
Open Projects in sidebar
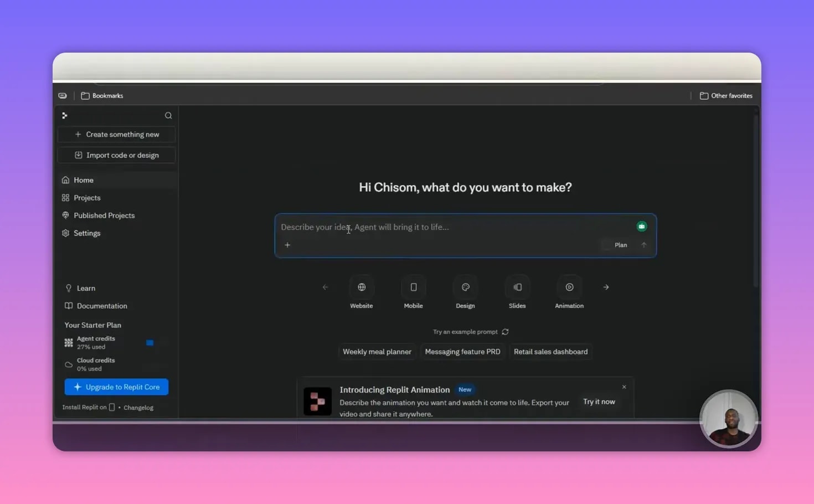tap(117, 198)
